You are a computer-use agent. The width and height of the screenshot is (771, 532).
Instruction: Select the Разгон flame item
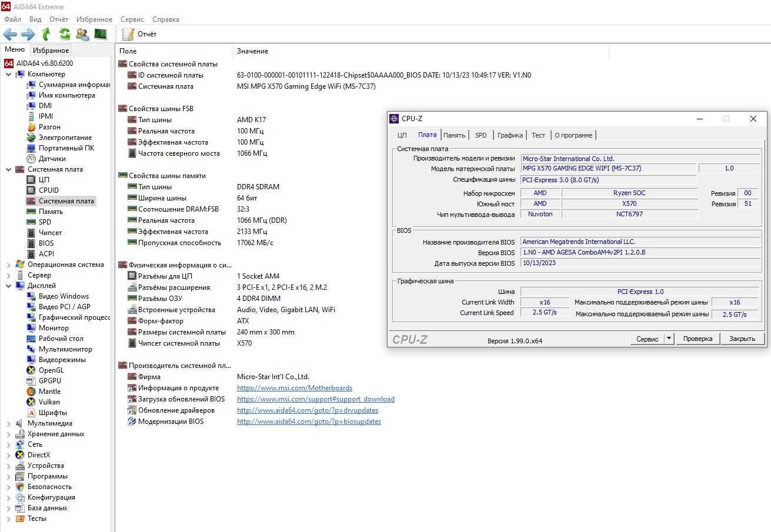49,127
